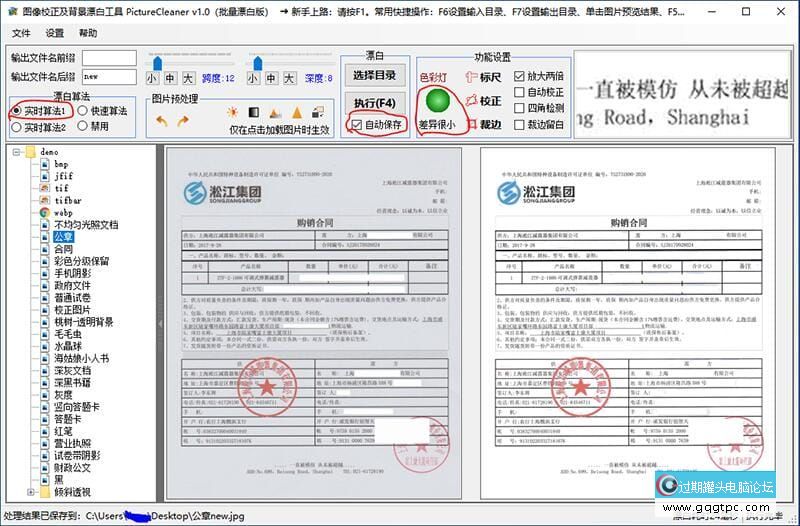Click the 跨度 slider thumb
This screenshot has width=800, height=526.
(157, 63)
